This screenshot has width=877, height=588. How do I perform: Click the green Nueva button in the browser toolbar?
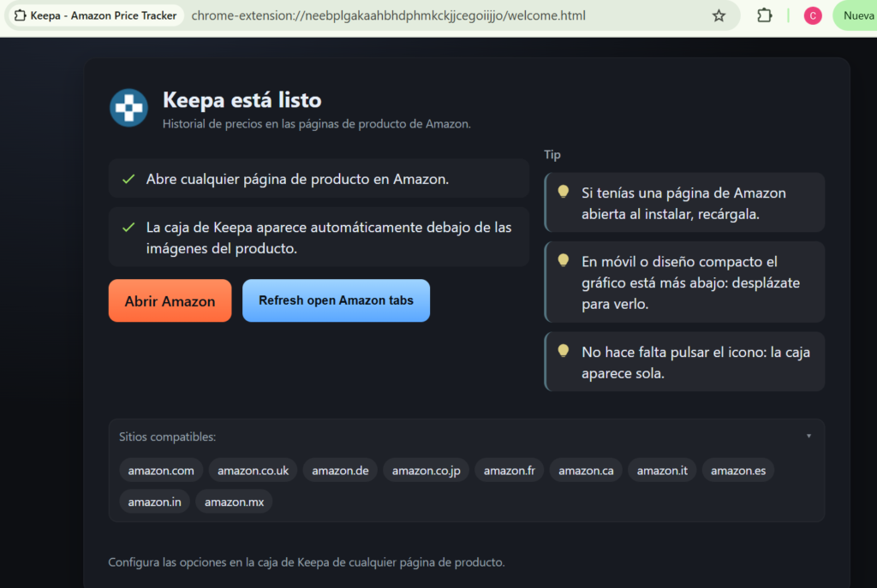click(x=855, y=15)
